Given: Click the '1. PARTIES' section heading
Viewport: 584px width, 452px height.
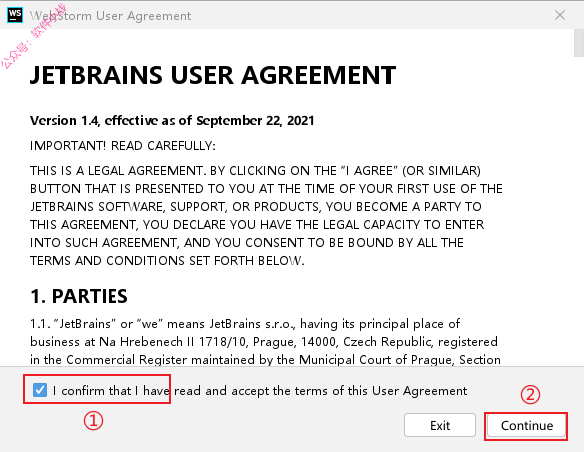Looking at the screenshot, I should click(x=79, y=296).
